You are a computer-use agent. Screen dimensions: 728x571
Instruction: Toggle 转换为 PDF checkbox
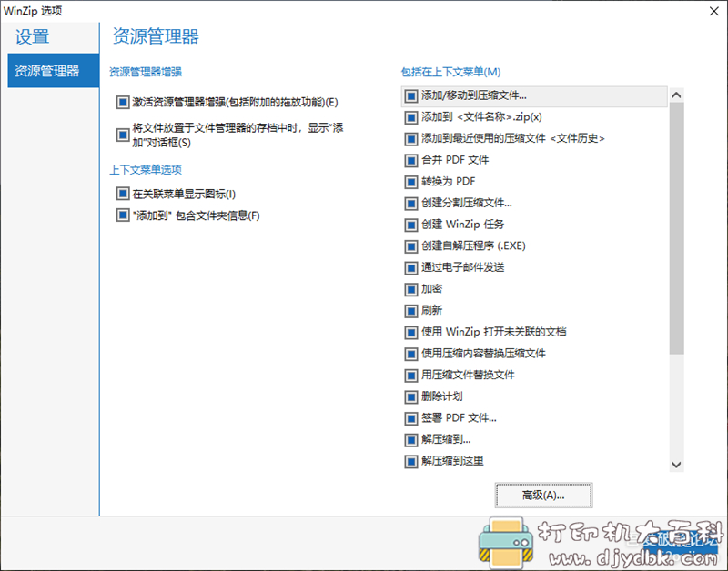(411, 182)
